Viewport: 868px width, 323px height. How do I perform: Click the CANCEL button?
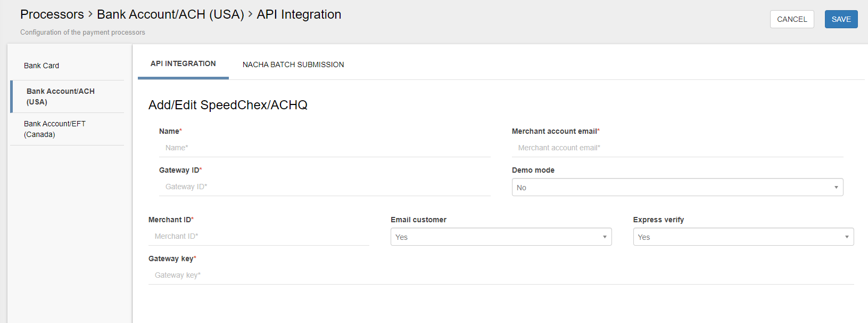(x=792, y=19)
